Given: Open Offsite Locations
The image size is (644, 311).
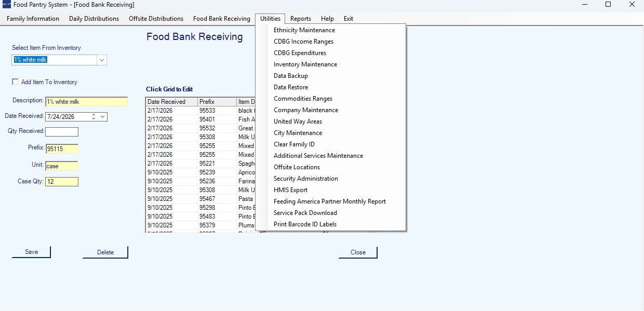Looking at the screenshot, I should (331, 167).
